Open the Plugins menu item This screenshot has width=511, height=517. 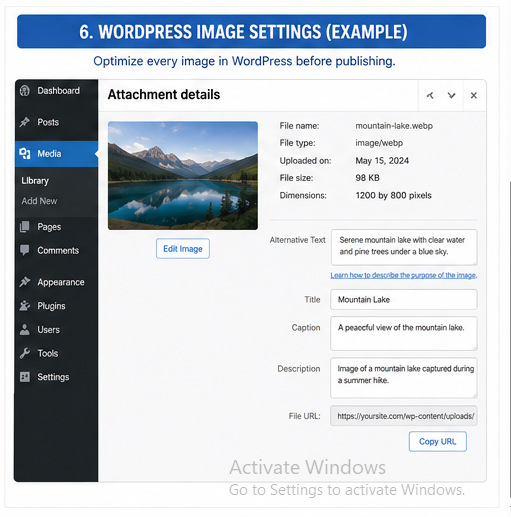(57, 306)
